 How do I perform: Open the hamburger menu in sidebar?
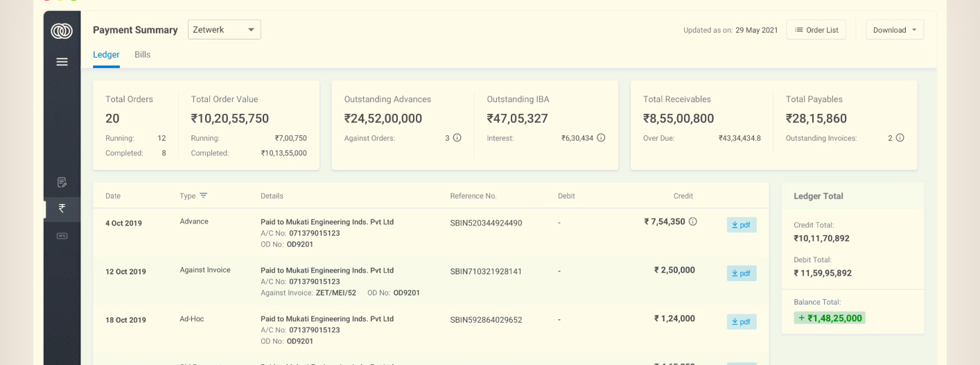(x=62, y=62)
